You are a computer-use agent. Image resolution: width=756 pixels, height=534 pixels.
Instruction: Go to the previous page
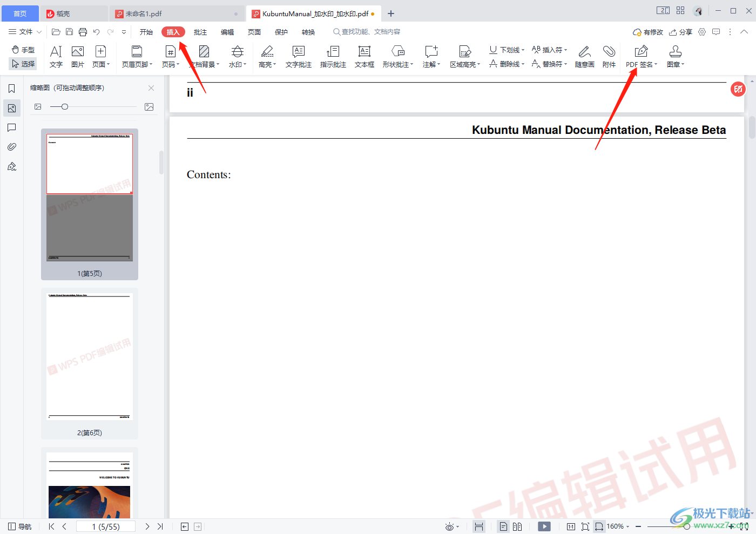point(65,526)
